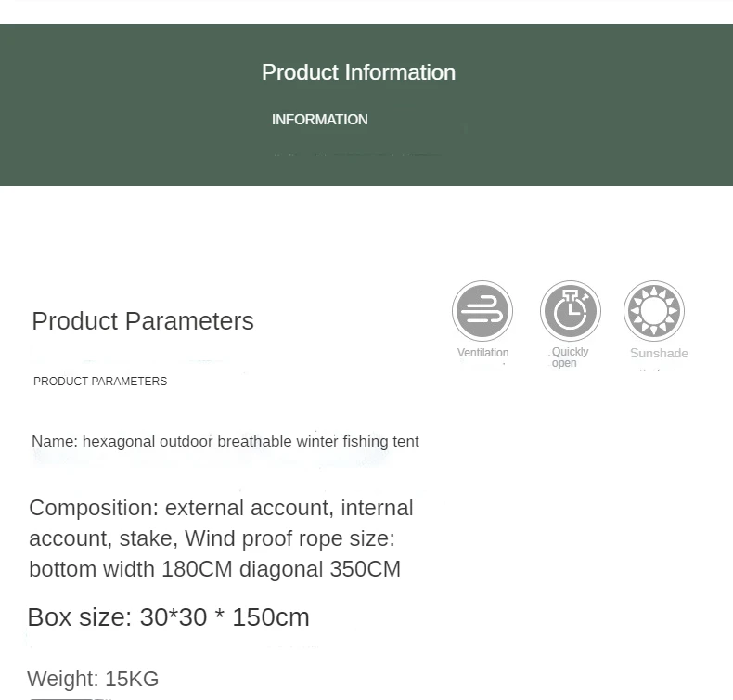
Task: Click the Wind proof rope size line
Action: pyautogui.click(x=212, y=538)
